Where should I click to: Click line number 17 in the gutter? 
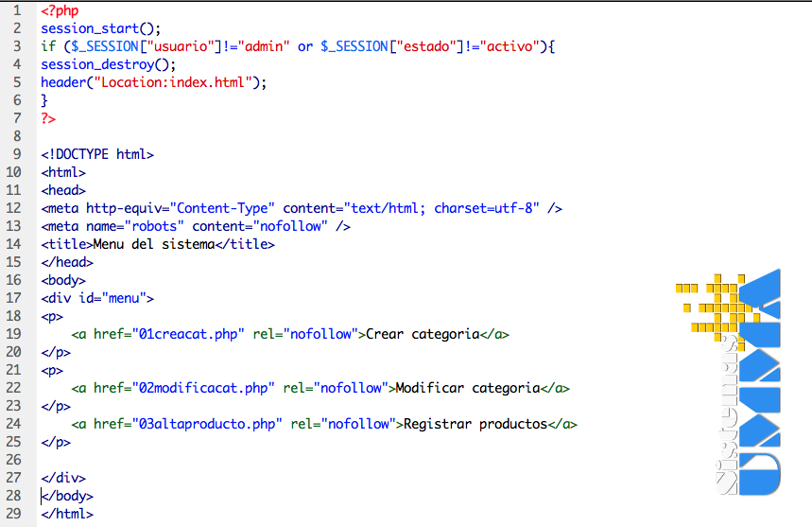[x=13, y=298]
